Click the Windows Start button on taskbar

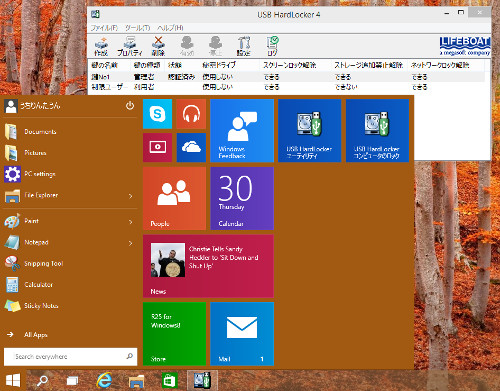(x=13, y=380)
